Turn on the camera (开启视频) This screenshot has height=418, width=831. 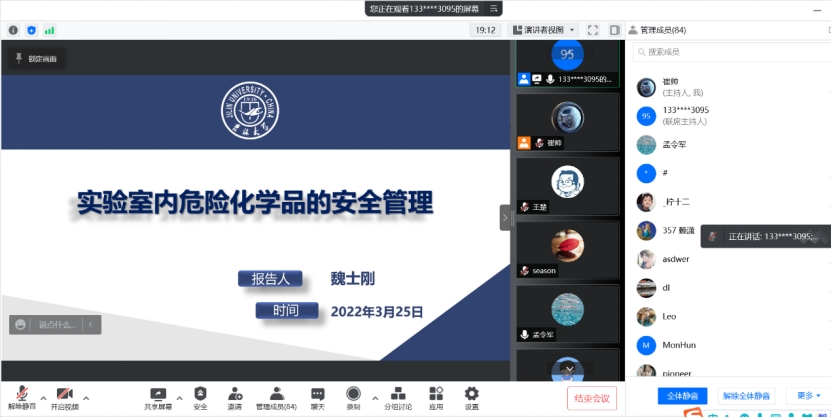click(x=65, y=397)
